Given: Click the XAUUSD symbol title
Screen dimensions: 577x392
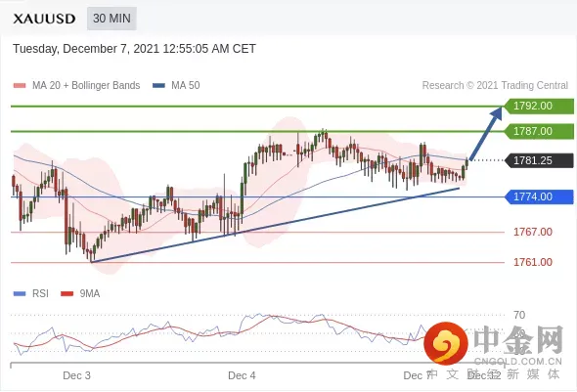Looking at the screenshot, I should click(45, 19).
